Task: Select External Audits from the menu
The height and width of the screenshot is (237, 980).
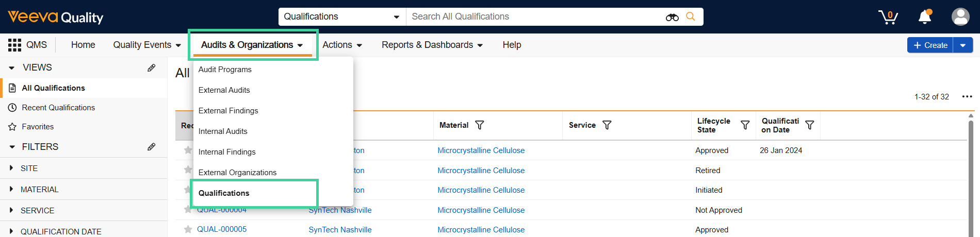Action: [x=224, y=90]
